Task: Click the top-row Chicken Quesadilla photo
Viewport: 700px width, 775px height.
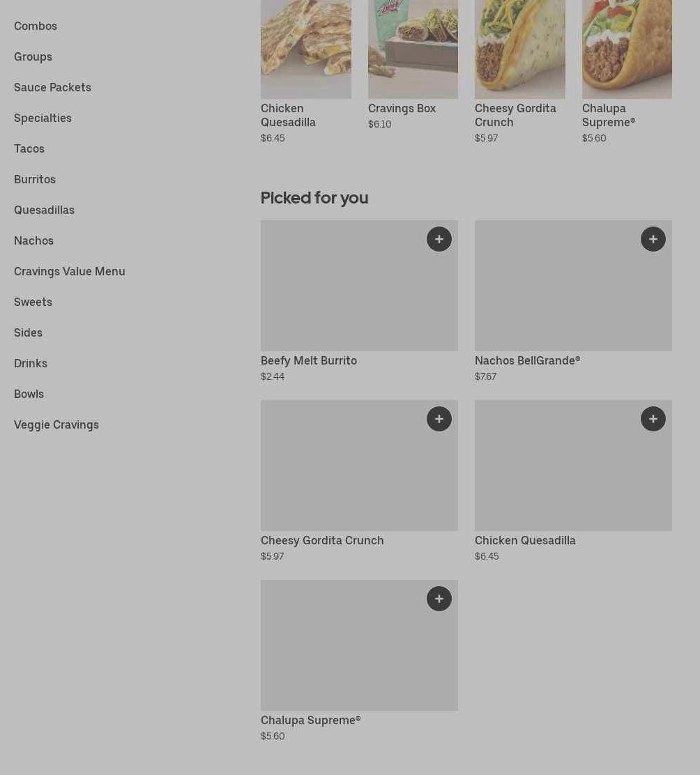Action: coord(305,49)
